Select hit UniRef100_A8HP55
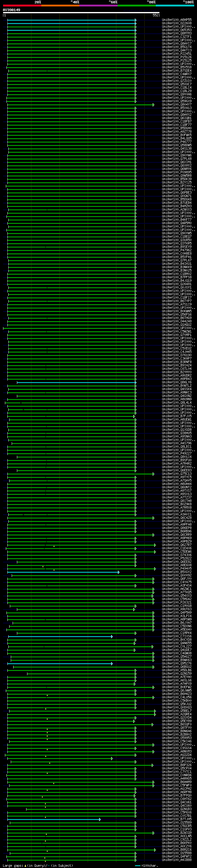Screen dimensions: 197x868 tap(177, 20)
